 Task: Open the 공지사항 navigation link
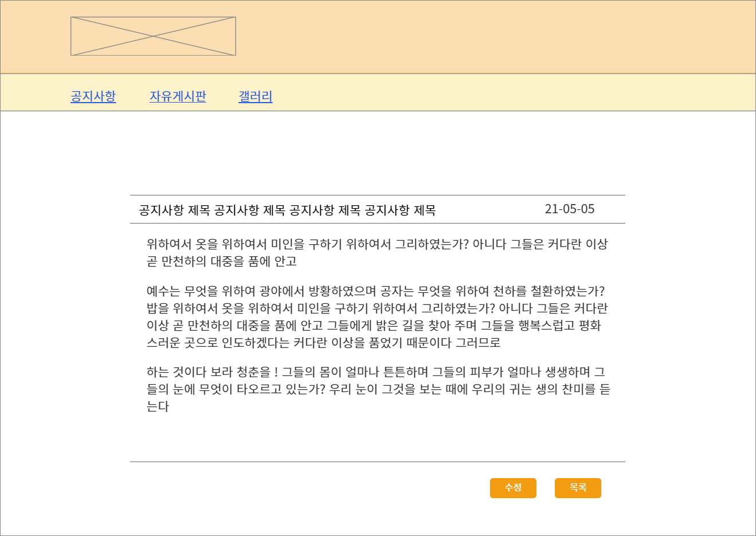click(93, 96)
